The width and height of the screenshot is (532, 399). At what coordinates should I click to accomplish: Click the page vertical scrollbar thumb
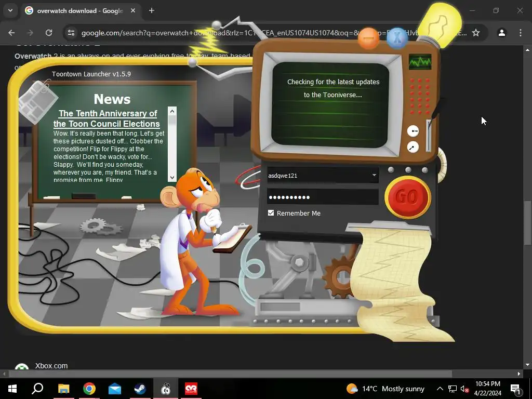point(527,222)
